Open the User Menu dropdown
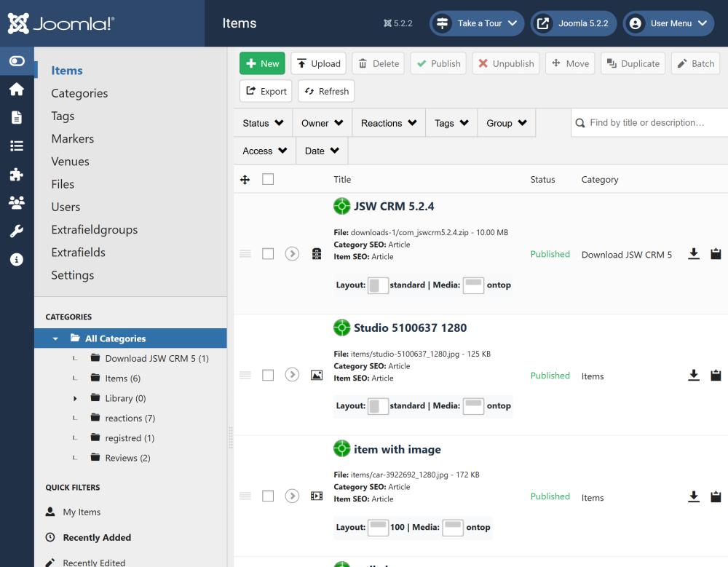The width and height of the screenshot is (728, 567). 668,23
